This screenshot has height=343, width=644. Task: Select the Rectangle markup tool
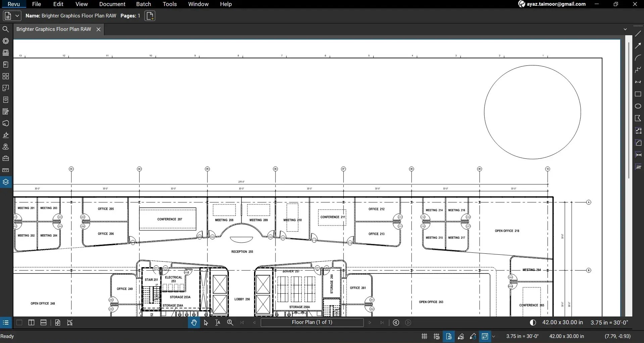(638, 94)
